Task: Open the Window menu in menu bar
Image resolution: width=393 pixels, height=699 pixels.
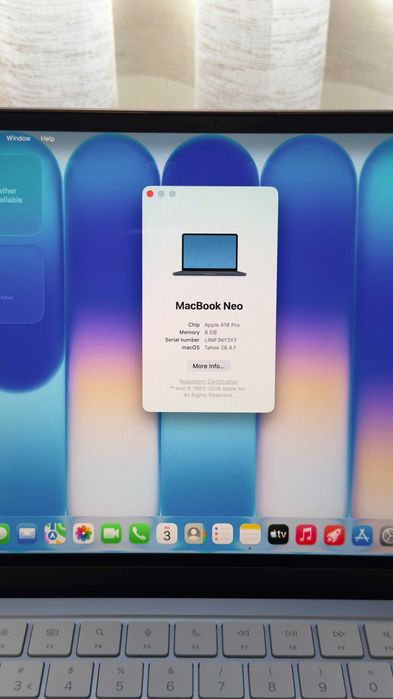Action: click(19, 138)
